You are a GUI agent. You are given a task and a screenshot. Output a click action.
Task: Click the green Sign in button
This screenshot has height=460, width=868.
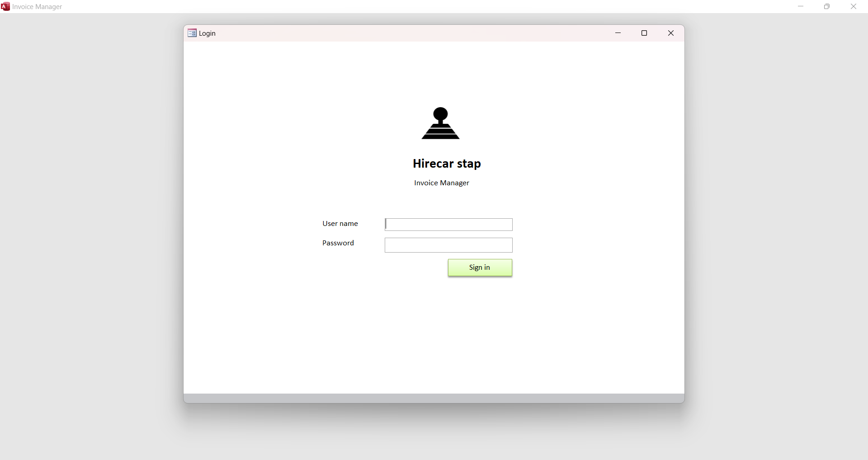click(480, 268)
